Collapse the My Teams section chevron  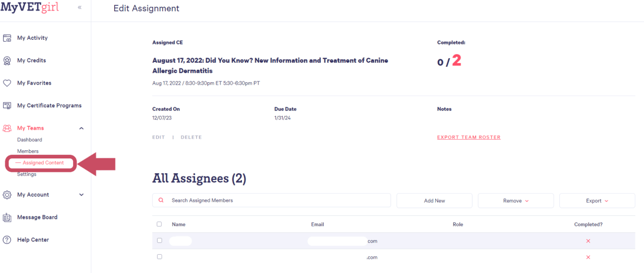pyautogui.click(x=81, y=127)
